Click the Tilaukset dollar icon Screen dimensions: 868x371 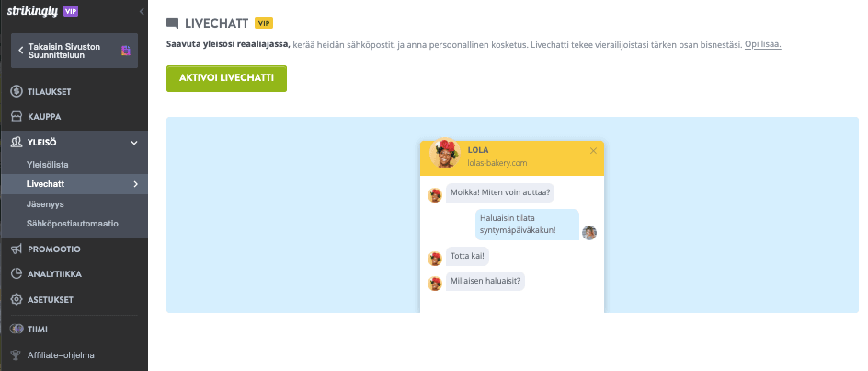coord(16,91)
